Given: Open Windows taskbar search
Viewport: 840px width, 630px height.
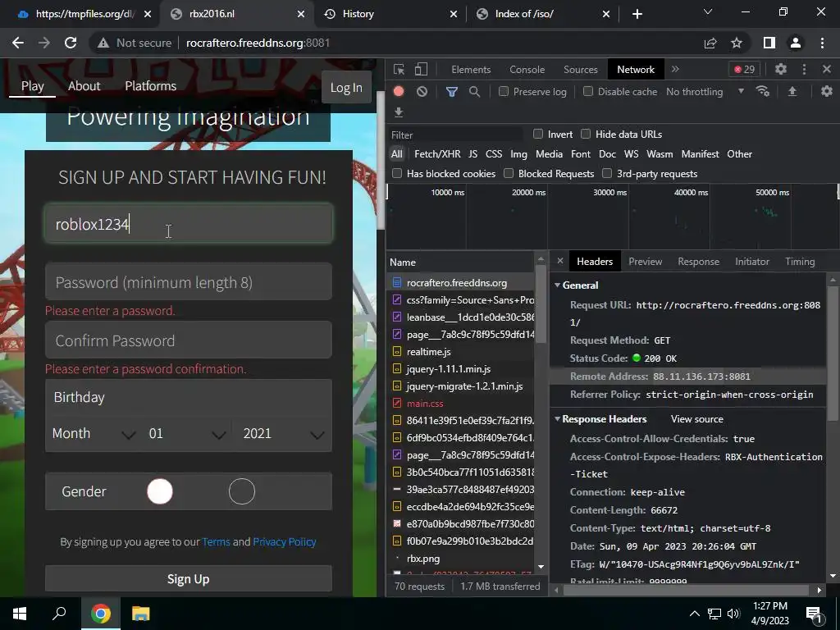Looking at the screenshot, I should tap(59, 614).
